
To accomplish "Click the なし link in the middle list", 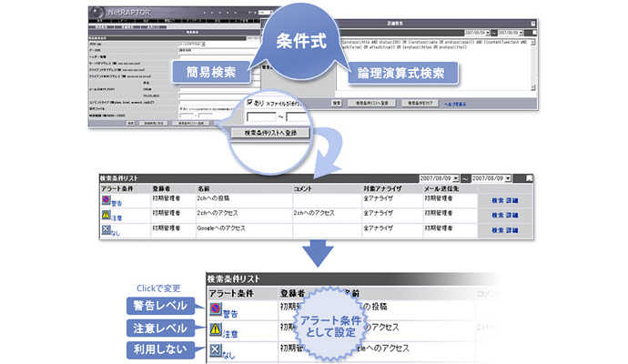I will 116,233.
